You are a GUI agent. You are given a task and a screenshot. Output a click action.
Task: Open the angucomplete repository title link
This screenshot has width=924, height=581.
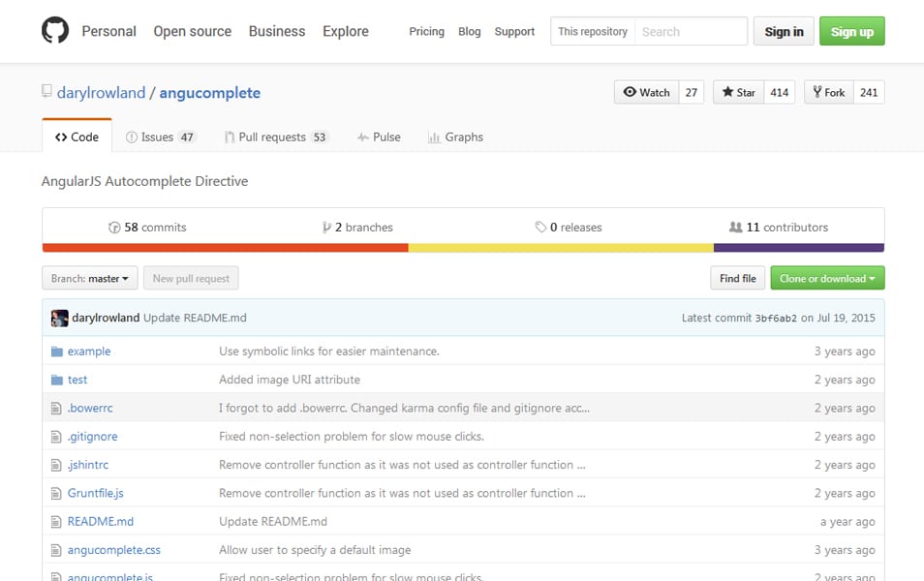[x=210, y=93]
